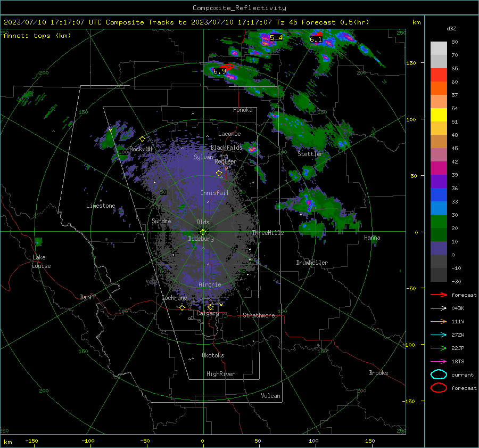This screenshot has width=479, height=448.
Task: Choose the light blue 33 dBZ swatch
Action: [x=439, y=208]
